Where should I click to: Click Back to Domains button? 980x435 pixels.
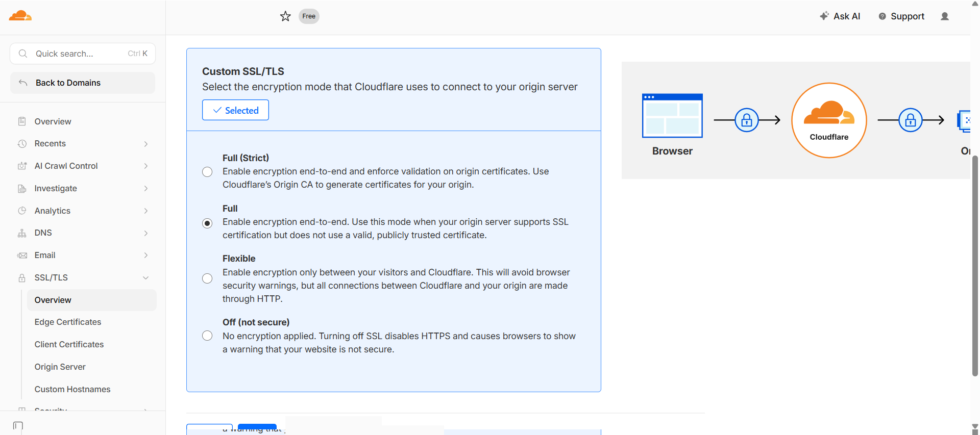tap(83, 83)
